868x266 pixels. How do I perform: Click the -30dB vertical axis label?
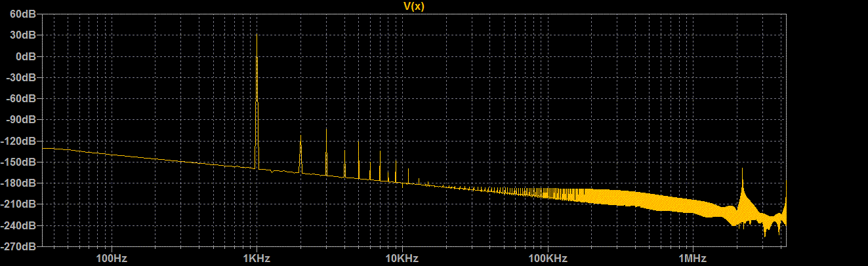22,77
